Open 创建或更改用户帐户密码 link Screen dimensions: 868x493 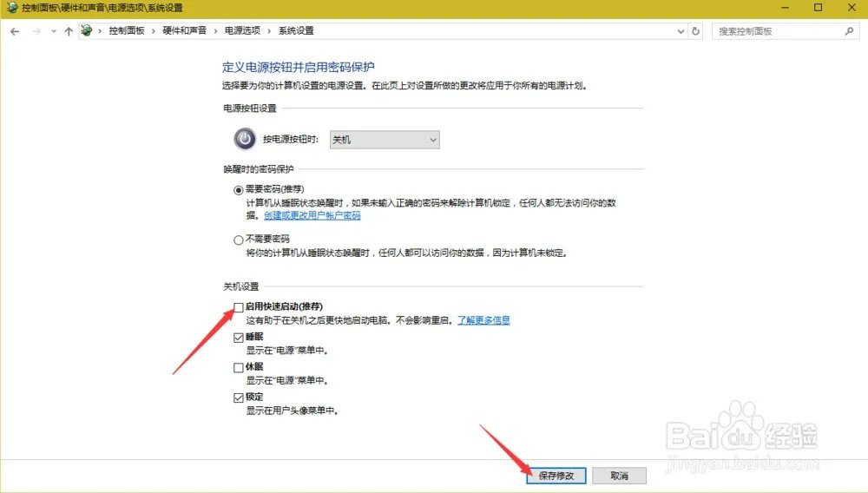[x=312, y=216]
